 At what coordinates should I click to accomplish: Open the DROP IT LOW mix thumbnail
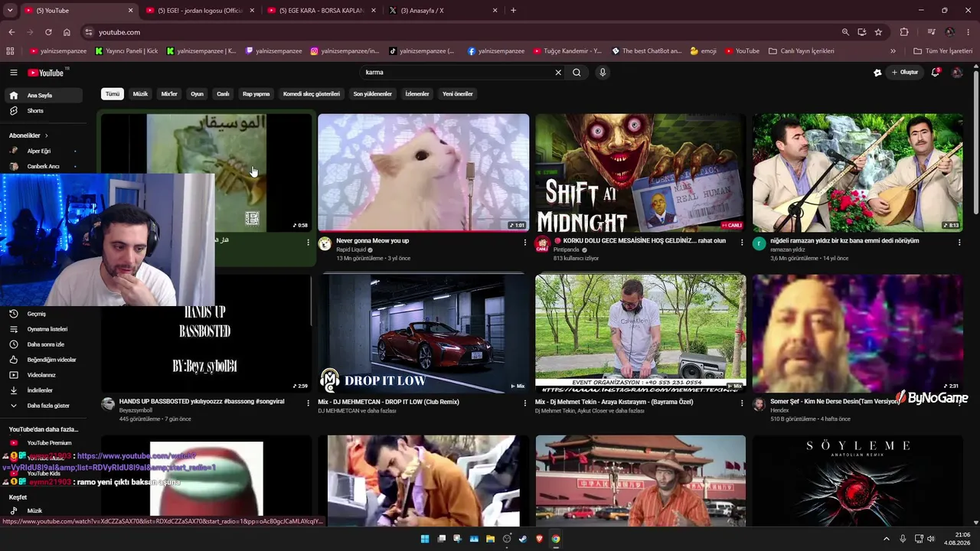[x=423, y=334]
